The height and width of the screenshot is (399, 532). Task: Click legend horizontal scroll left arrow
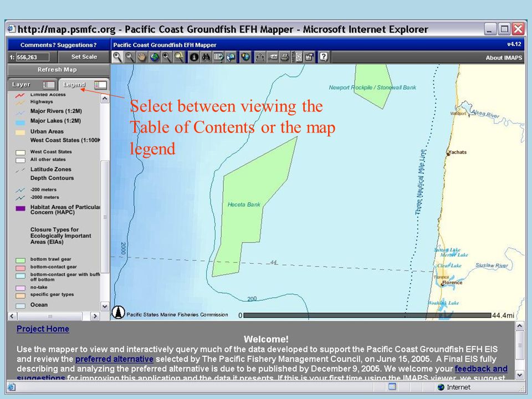click(x=12, y=316)
